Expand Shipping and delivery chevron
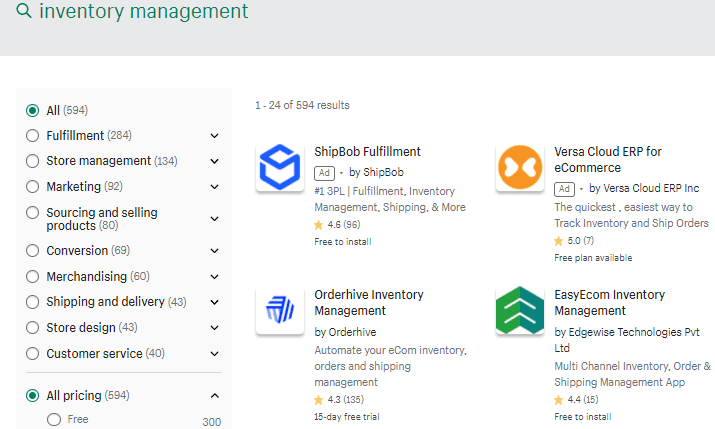 [214, 302]
